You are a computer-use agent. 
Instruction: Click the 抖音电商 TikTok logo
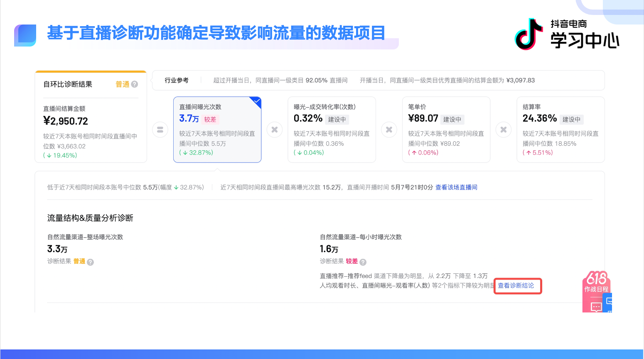click(528, 34)
